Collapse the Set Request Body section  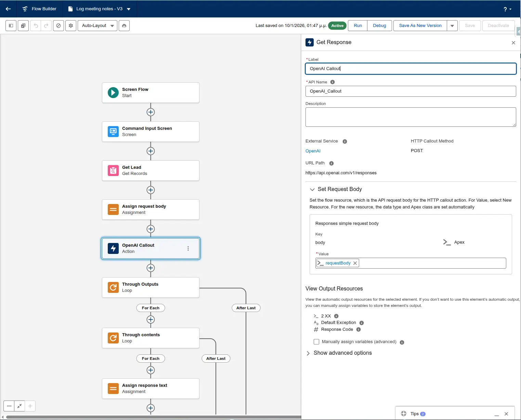click(312, 189)
